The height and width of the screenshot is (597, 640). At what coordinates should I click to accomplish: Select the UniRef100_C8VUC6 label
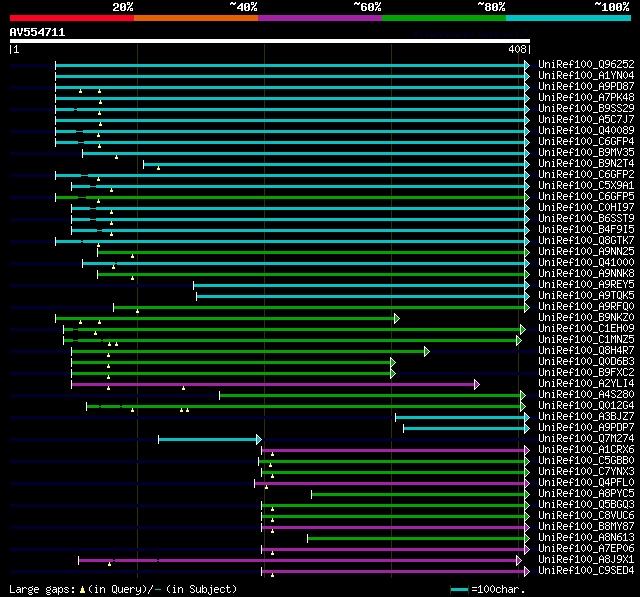(586, 516)
